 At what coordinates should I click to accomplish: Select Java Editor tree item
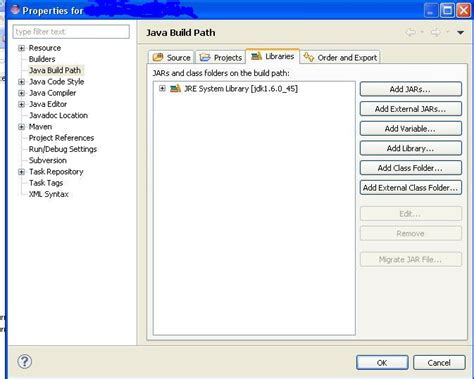click(x=48, y=104)
